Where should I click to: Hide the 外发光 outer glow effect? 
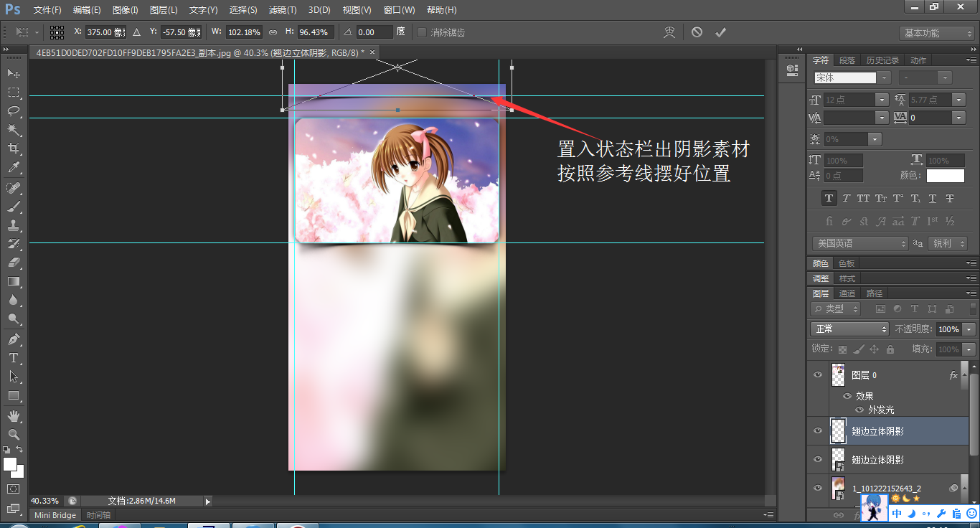(x=860, y=410)
